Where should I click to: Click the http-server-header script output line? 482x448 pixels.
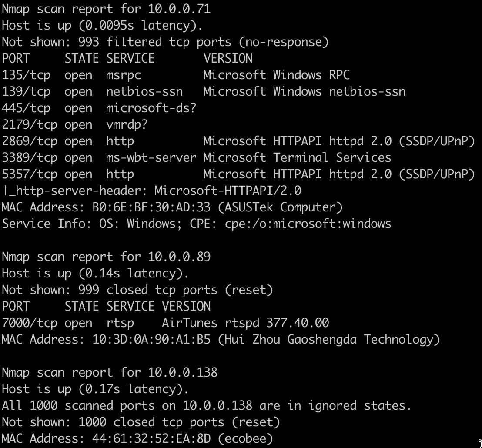pyautogui.click(x=151, y=191)
